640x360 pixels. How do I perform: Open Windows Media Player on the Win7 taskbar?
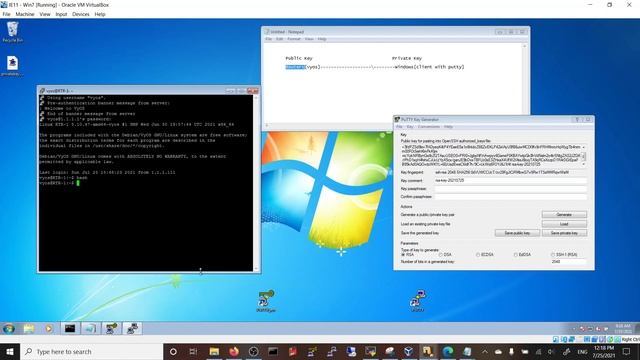(49, 329)
